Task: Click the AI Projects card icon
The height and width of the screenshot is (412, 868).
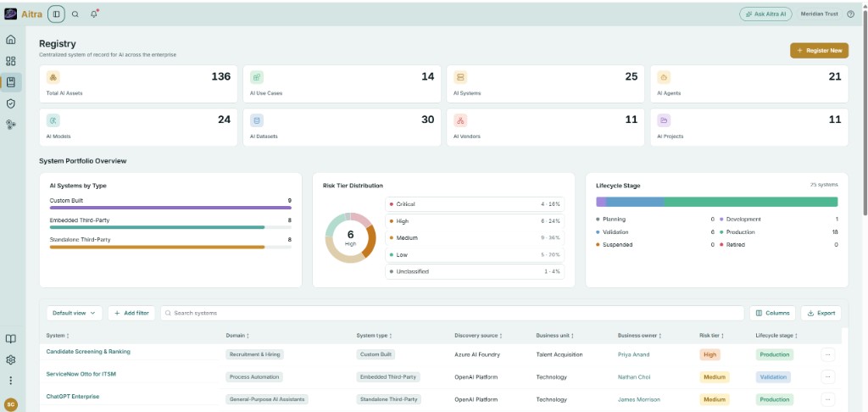Action: pyautogui.click(x=664, y=120)
